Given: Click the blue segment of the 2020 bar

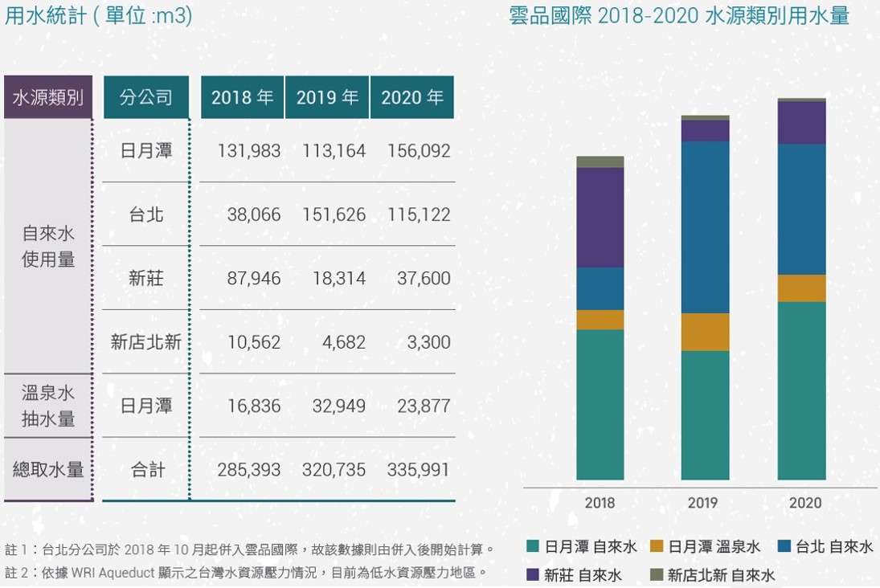Looking at the screenshot, I should coord(801,210).
